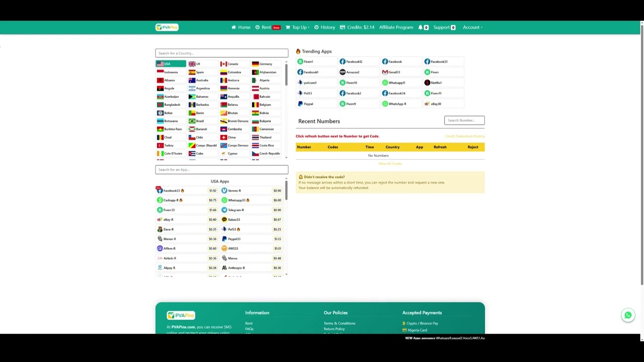644x362 pixels.
Task: Open the Account dropdown menu
Action: click(x=472, y=27)
